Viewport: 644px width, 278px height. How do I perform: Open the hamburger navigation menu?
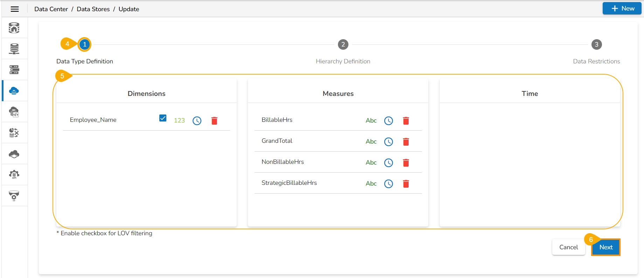click(x=15, y=9)
